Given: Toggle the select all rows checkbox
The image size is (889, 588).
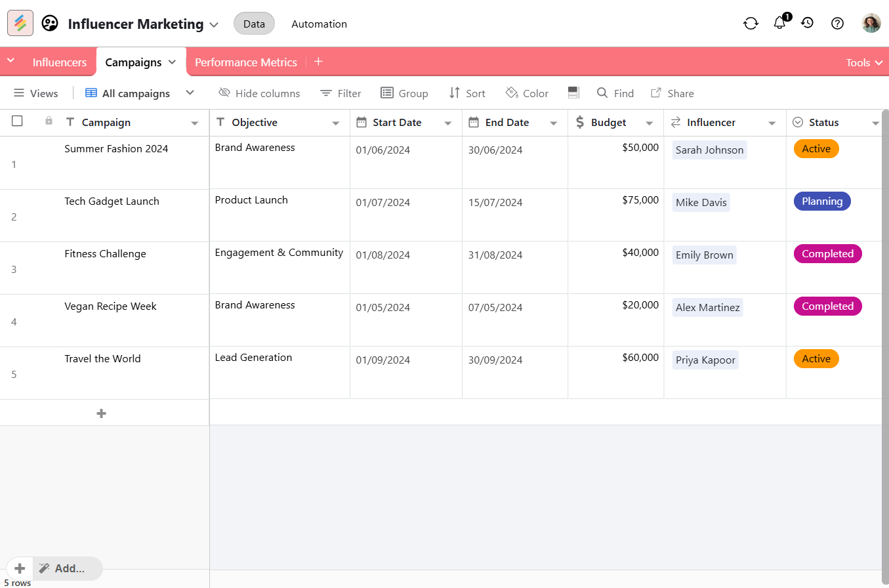Looking at the screenshot, I should pyautogui.click(x=17, y=121).
